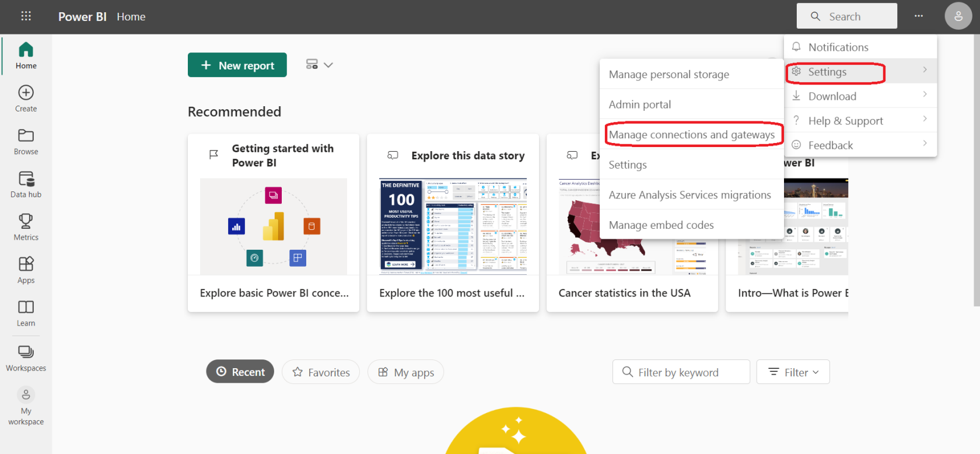Click Explore basic Power BI concepts text
980x454 pixels.
pyautogui.click(x=274, y=293)
